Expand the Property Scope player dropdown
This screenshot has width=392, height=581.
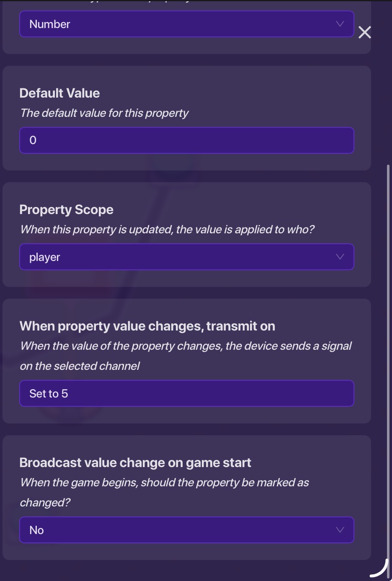(x=186, y=257)
